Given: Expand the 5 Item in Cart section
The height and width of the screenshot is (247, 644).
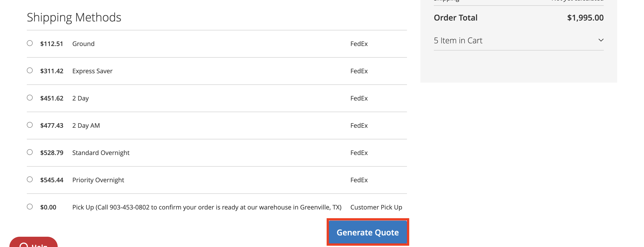Looking at the screenshot, I should coord(458,40).
